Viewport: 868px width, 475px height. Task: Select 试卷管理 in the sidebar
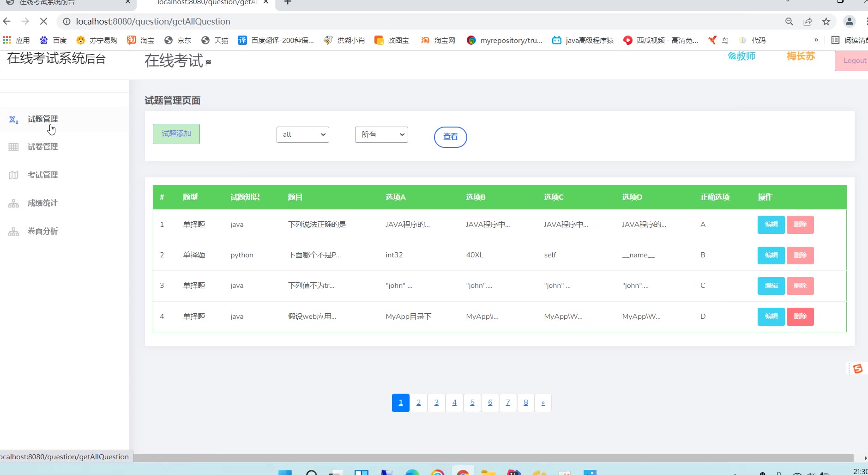click(42, 147)
